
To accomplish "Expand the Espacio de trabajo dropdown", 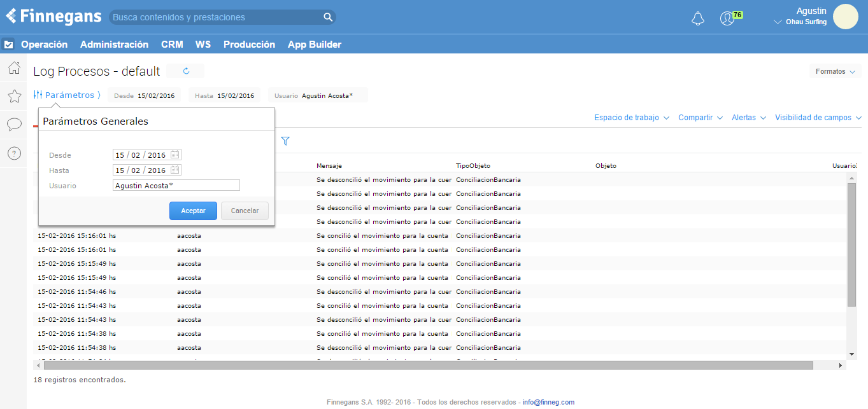I will [x=631, y=118].
